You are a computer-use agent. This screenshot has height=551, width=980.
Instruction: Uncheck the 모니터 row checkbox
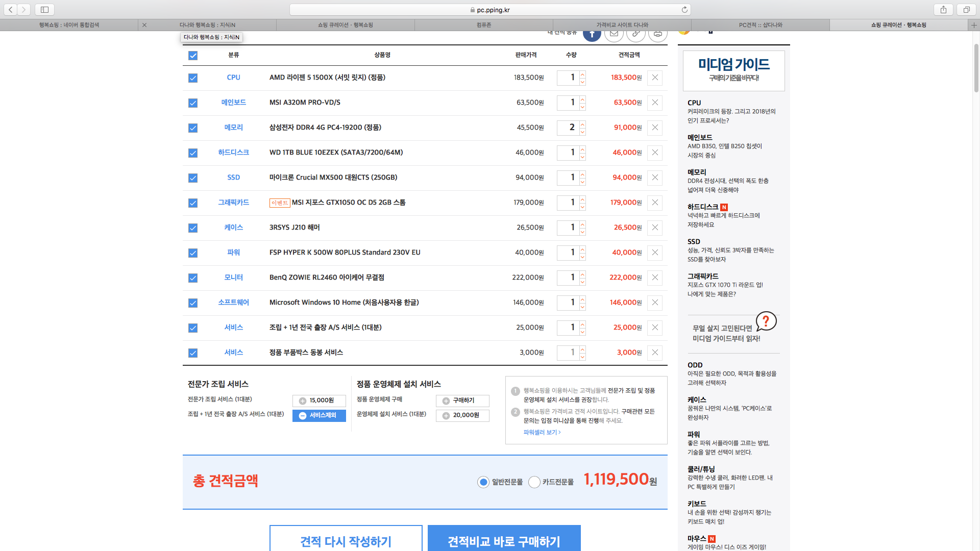click(193, 278)
